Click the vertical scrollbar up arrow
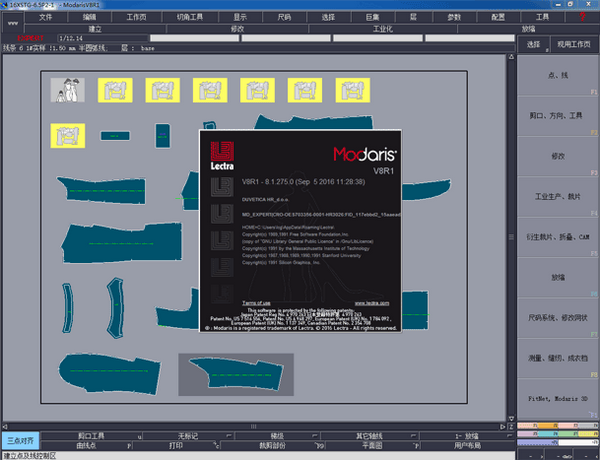Viewport: 600px width, 461px height. click(x=511, y=57)
